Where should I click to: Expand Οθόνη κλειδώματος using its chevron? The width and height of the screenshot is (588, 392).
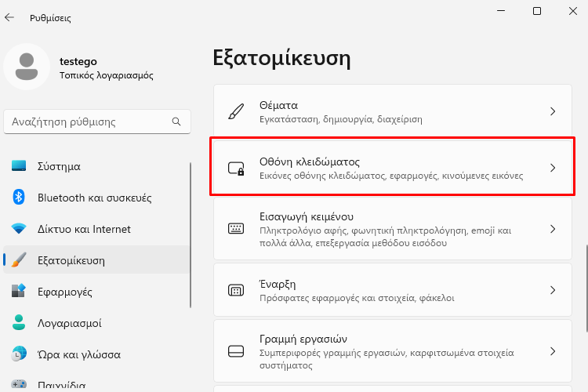[x=553, y=168]
